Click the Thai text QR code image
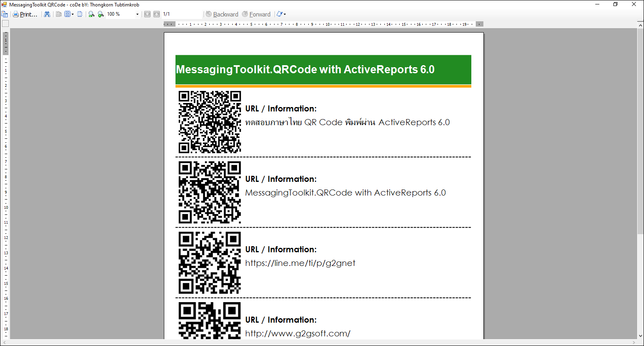Image resolution: width=644 pixels, height=346 pixels. [210, 122]
